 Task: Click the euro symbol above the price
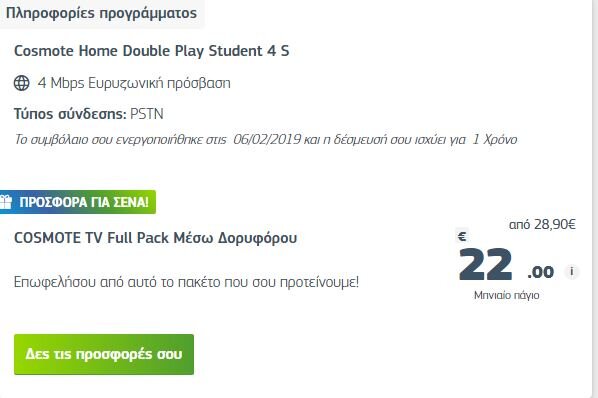point(462,237)
